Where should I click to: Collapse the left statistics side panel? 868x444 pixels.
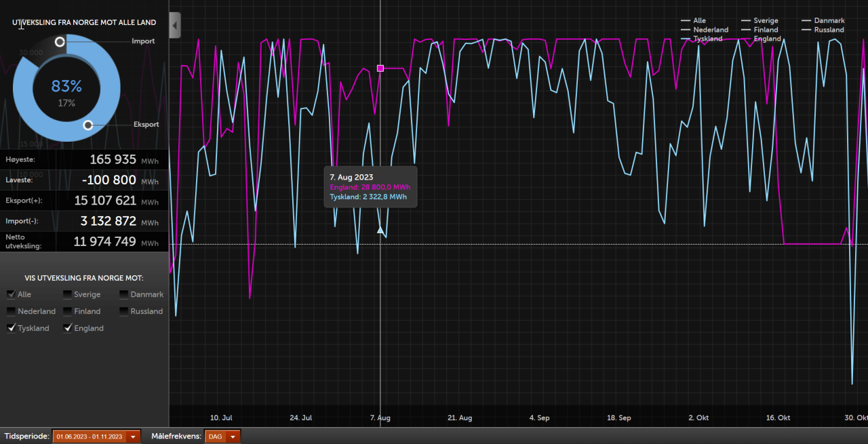pos(175,25)
